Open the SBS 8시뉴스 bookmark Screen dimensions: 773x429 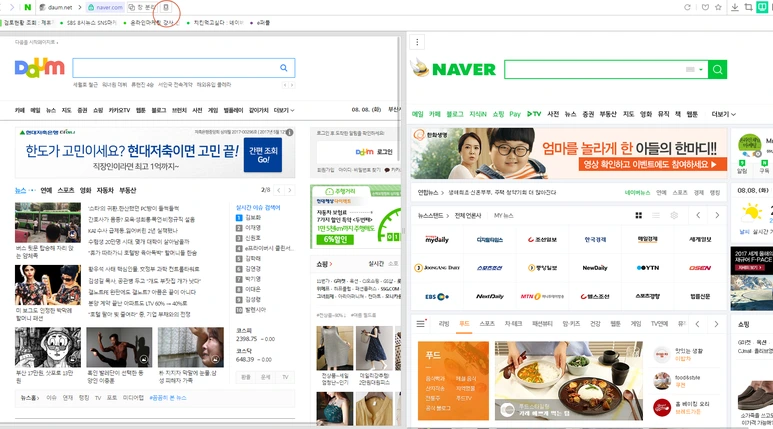click(91, 23)
